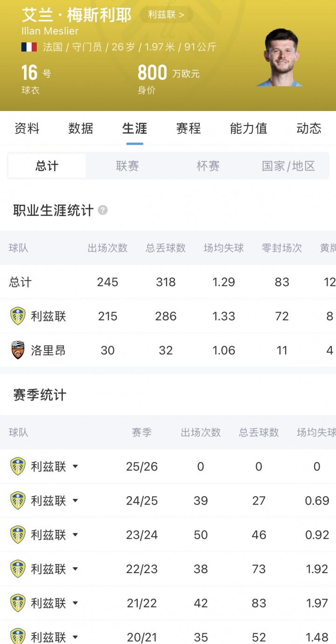Tap the Leeds crest in career totals row
Viewport: 336px width, 644px height.
tap(18, 316)
